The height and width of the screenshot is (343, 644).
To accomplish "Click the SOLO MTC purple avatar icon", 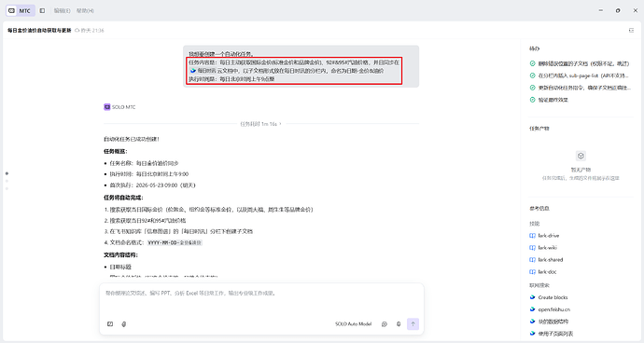I will click(106, 107).
